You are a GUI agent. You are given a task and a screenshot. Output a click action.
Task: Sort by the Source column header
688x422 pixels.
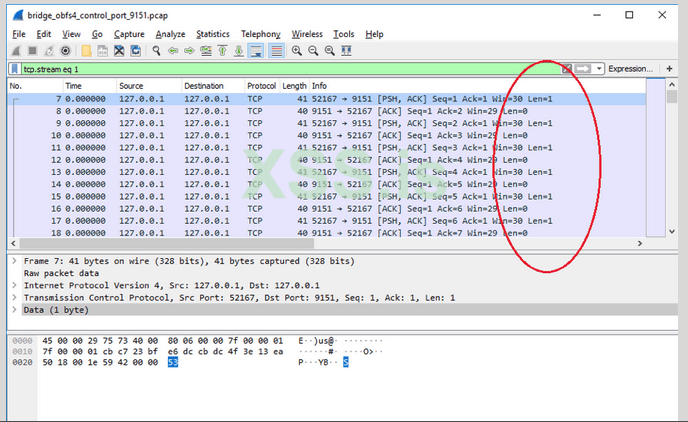(149, 86)
